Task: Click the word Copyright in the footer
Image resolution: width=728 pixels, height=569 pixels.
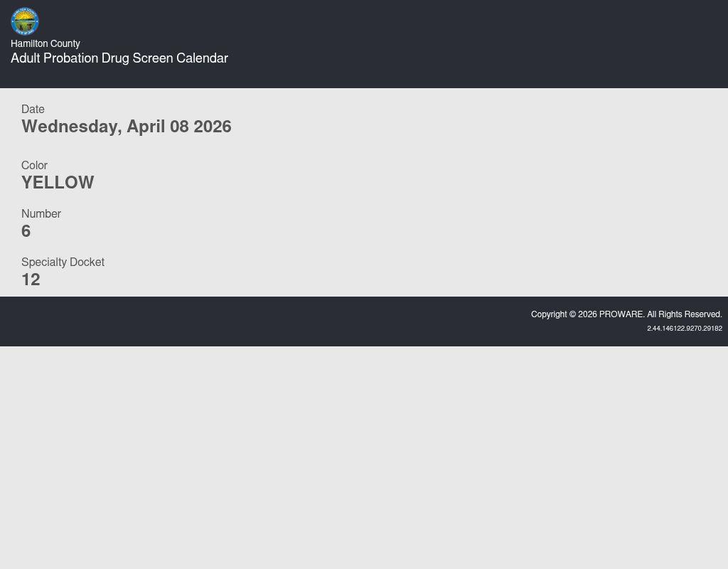Action: pos(549,314)
